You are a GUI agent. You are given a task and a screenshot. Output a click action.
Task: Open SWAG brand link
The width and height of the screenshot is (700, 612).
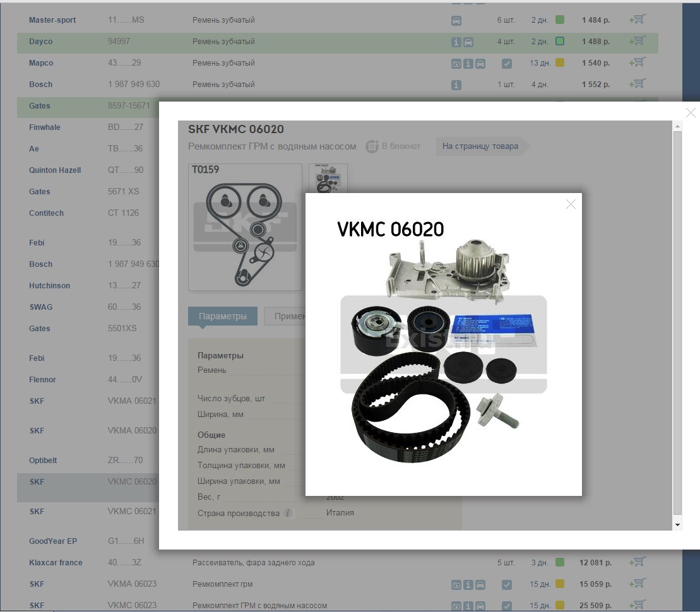(40, 307)
